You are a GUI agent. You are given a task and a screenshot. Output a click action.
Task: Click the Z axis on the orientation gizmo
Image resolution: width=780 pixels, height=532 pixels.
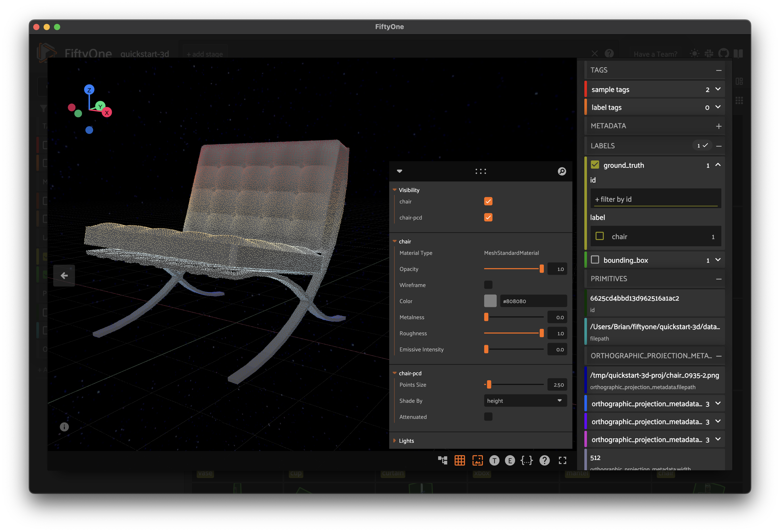point(89,90)
